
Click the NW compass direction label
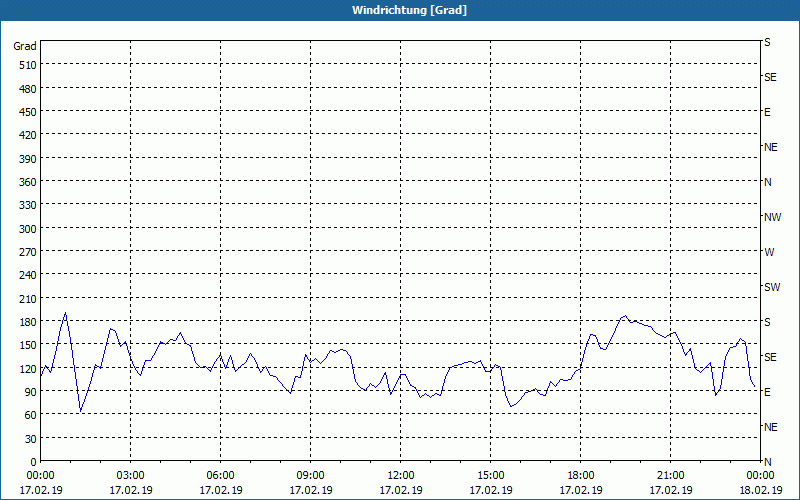coord(772,217)
